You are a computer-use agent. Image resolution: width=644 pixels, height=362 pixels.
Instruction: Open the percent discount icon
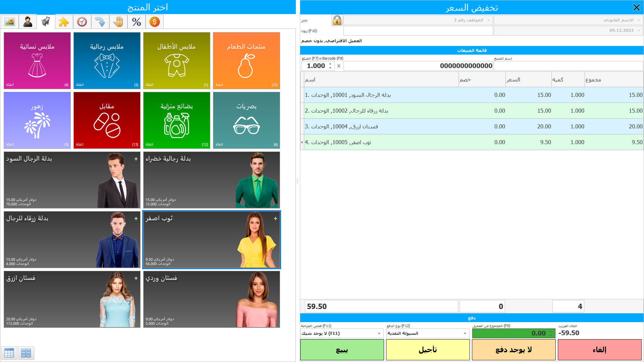coord(136,21)
